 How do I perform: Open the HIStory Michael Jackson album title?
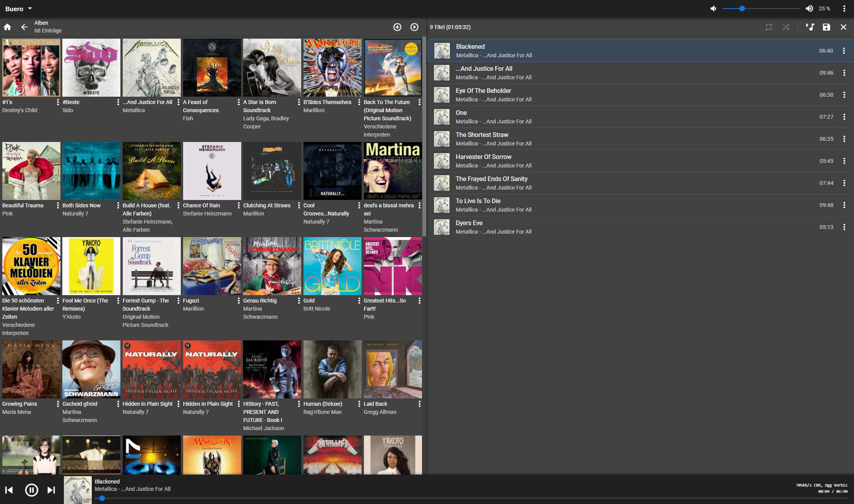[262, 412]
